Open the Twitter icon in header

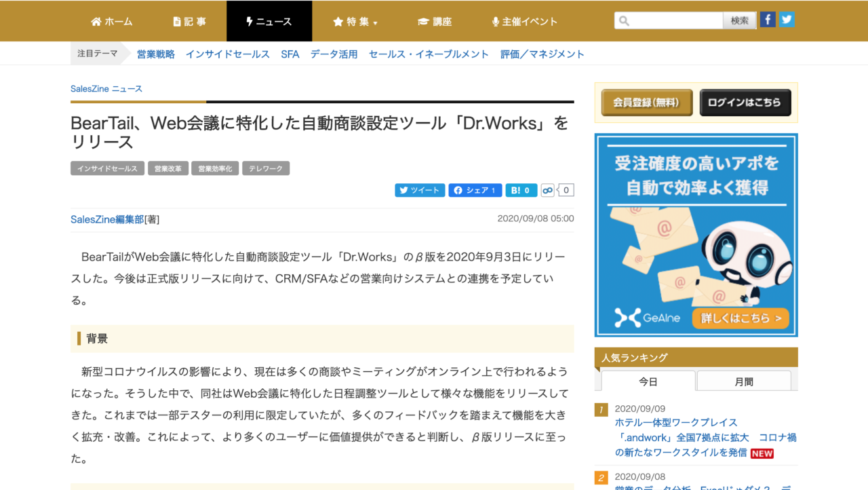tap(787, 20)
